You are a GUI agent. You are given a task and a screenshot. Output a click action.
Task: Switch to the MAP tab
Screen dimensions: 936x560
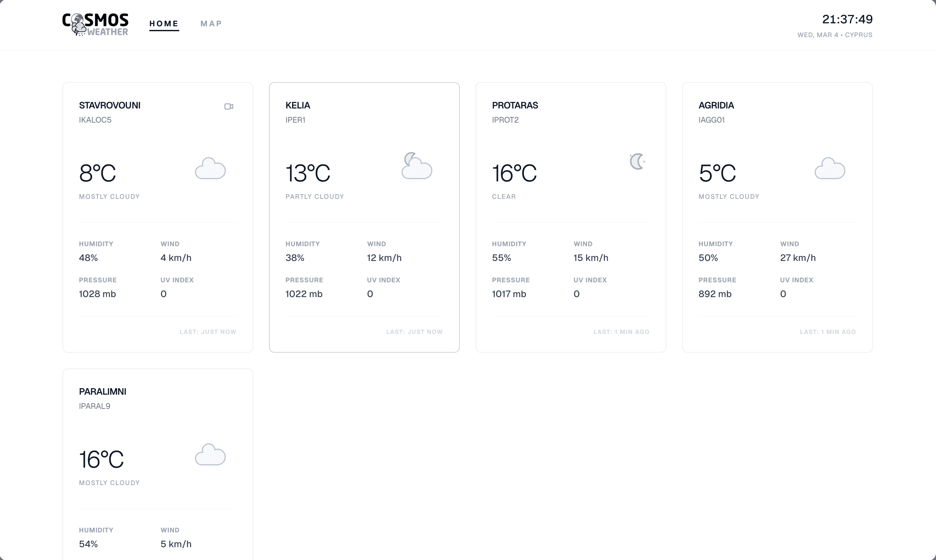[x=211, y=23]
